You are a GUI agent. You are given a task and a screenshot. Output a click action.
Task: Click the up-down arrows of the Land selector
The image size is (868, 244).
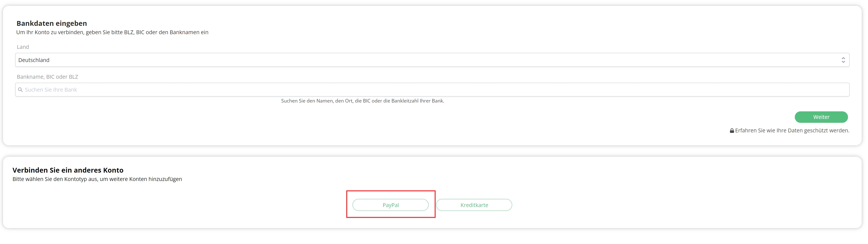pos(843,60)
